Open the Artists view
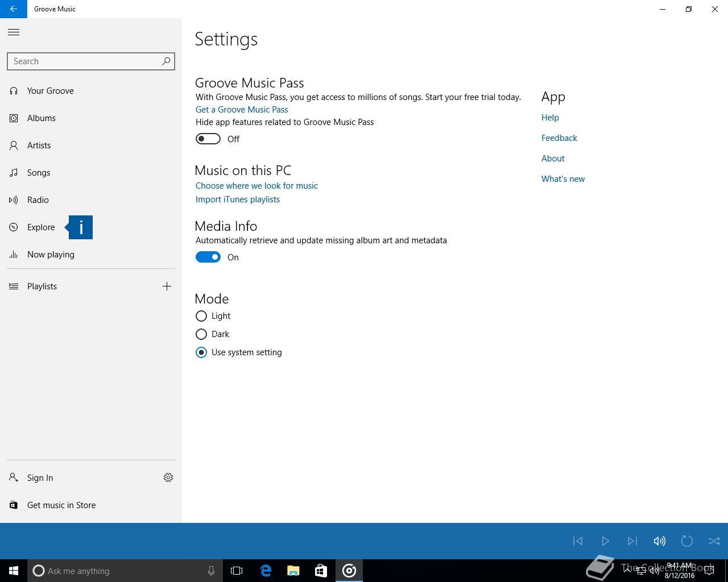Image resolution: width=728 pixels, height=582 pixels. coord(91,145)
